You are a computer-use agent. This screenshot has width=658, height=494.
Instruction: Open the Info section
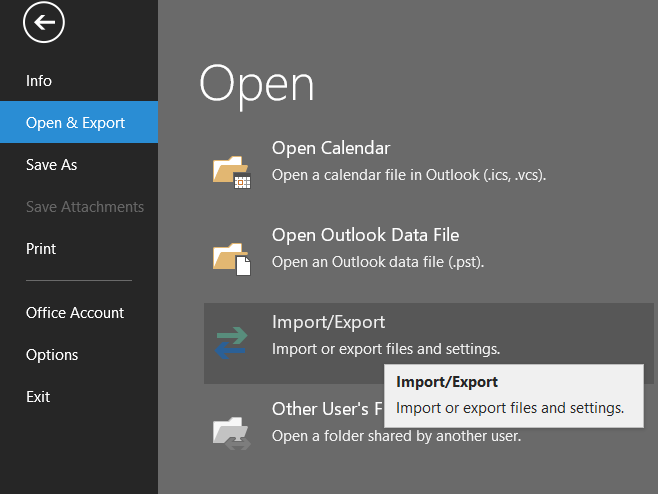point(39,81)
